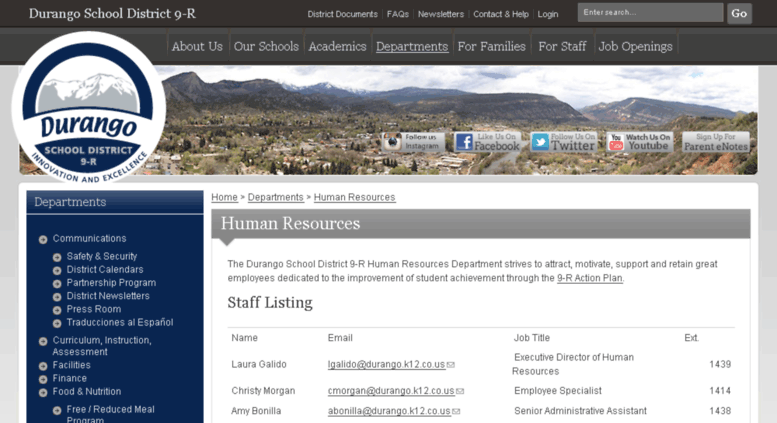This screenshot has height=423, width=777.
Task: Expand the District Newsletters bullet icon
Action: tap(57, 297)
